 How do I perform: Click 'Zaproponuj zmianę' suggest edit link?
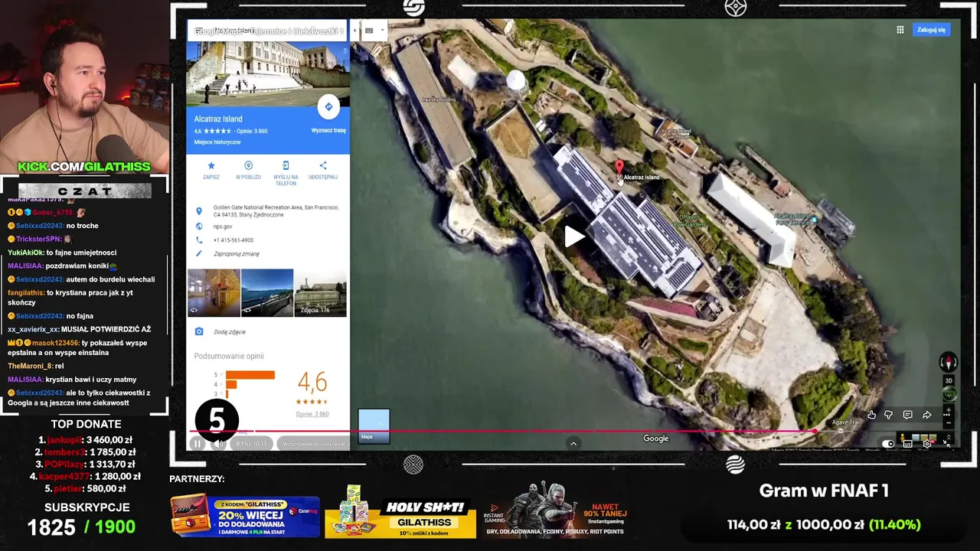[x=237, y=253]
